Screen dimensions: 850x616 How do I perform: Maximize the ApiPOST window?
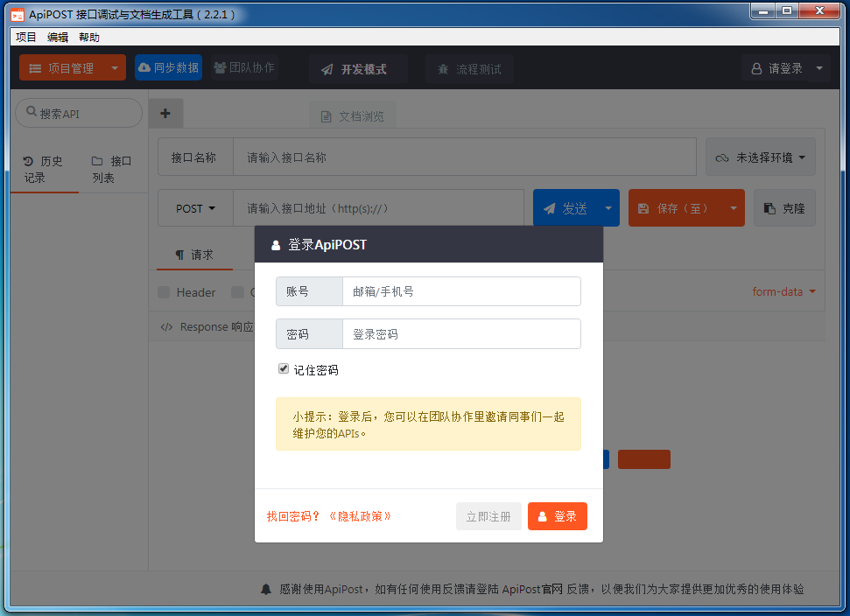point(787,10)
